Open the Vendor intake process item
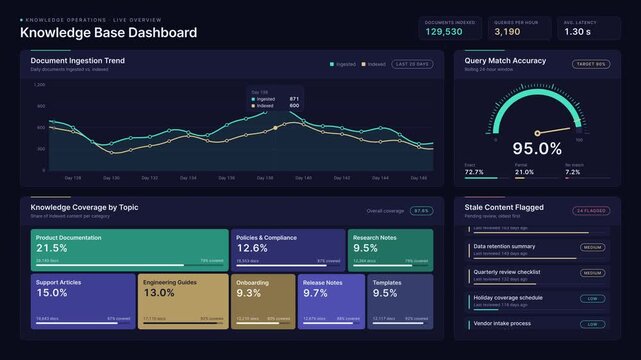641x360 pixels. [x=537, y=324]
